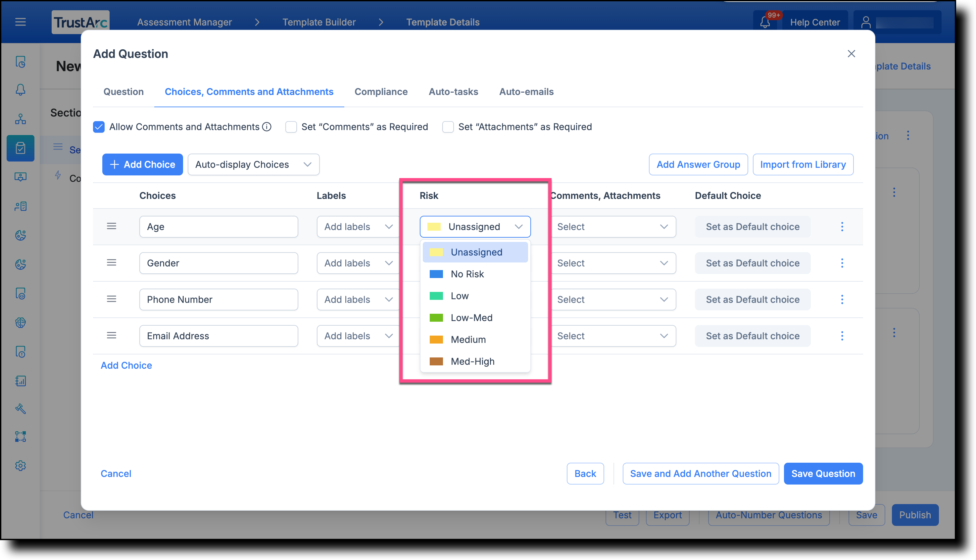Click Import from Library
The image size is (976, 560).
point(803,164)
